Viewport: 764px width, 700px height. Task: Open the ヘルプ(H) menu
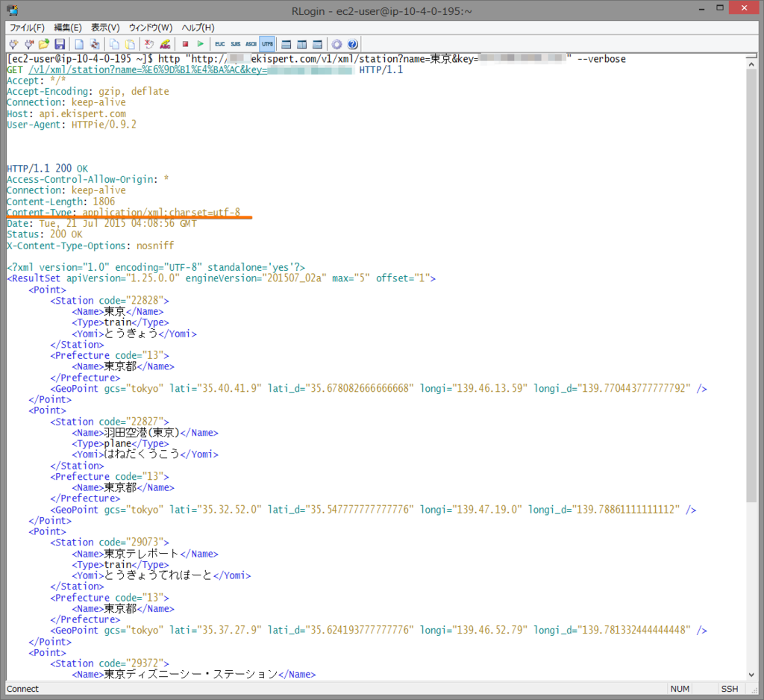pyautogui.click(x=198, y=28)
